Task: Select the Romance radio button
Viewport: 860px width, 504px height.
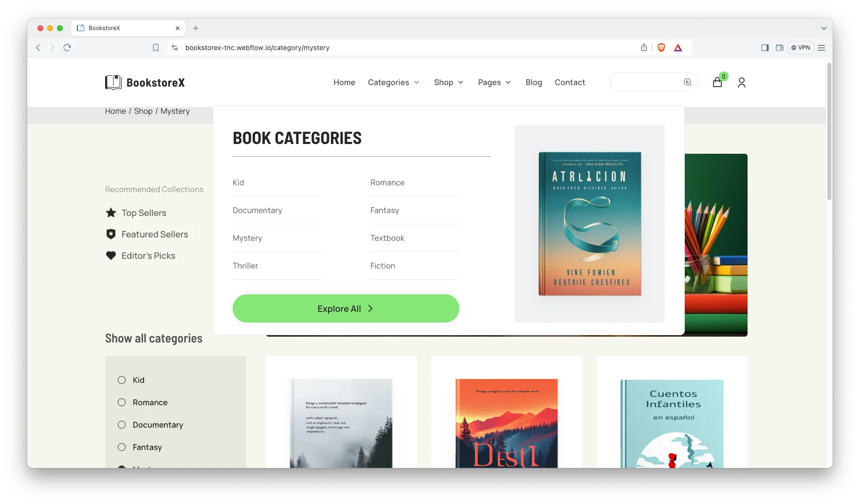Action: (x=122, y=402)
